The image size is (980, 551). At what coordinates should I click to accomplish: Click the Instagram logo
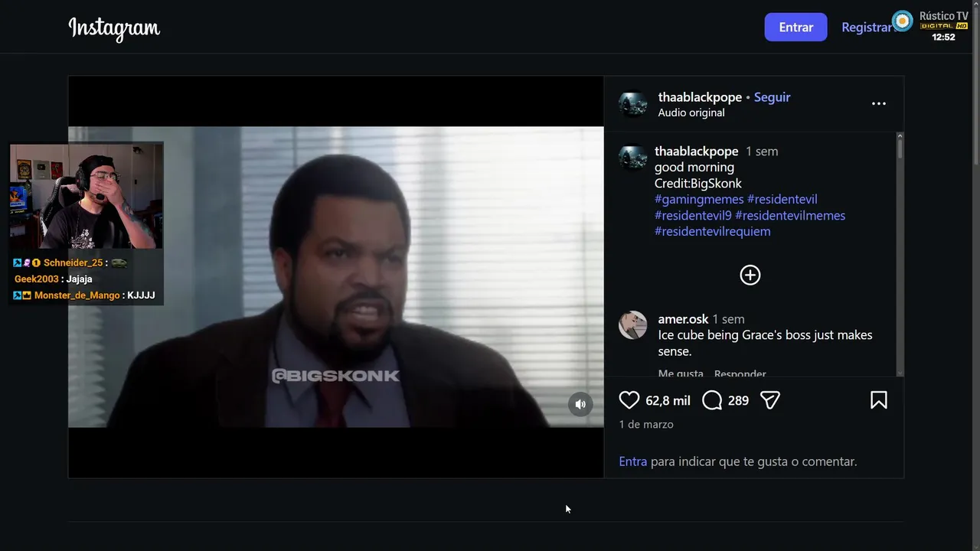[x=114, y=28]
